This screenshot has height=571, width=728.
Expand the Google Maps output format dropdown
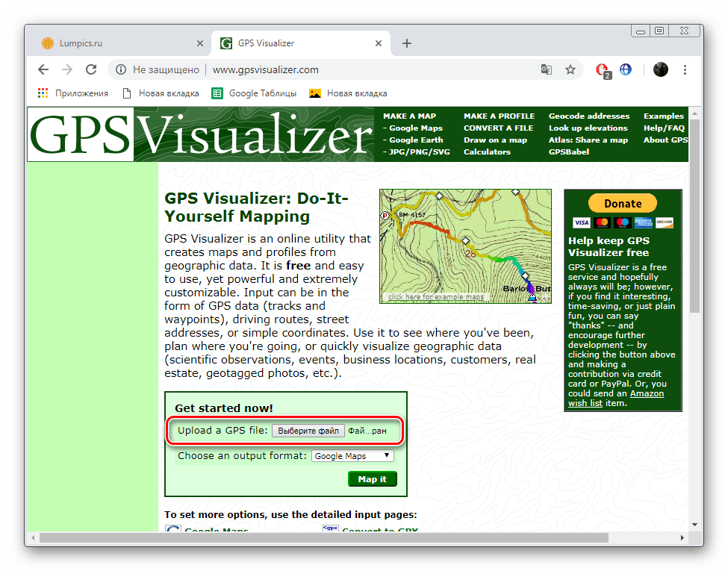point(352,456)
